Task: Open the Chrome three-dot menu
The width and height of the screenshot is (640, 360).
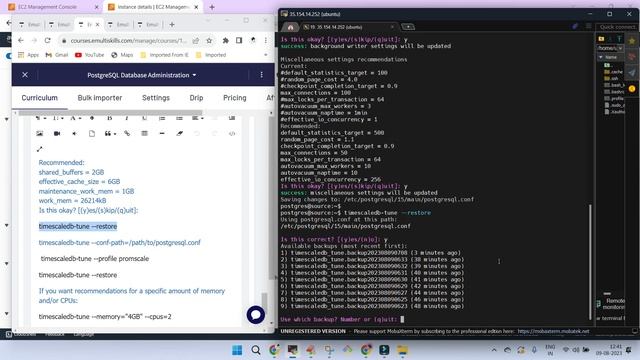Action: pos(266,40)
